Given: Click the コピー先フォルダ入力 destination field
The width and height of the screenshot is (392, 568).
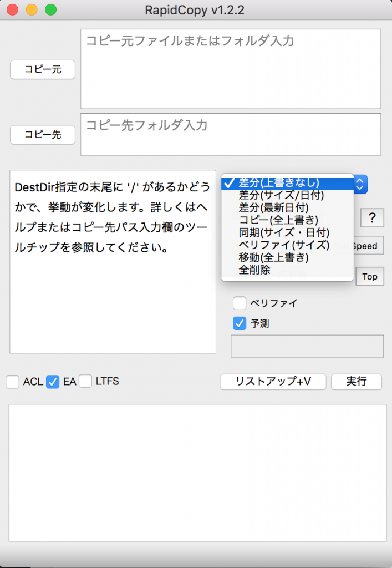Looking at the screenshot, I should (231, 135).
